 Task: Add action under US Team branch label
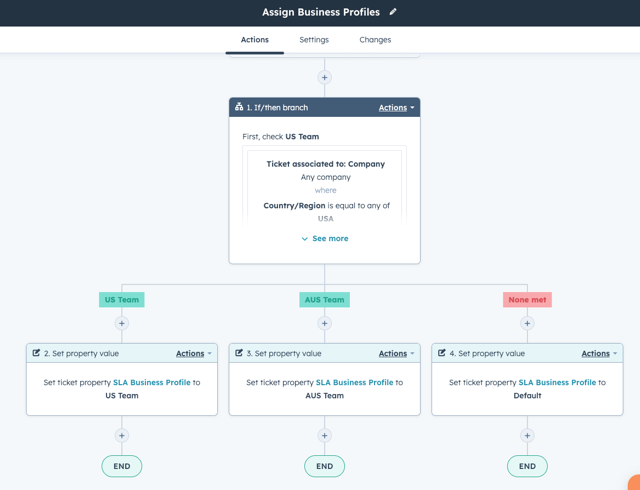click(122, 323)
